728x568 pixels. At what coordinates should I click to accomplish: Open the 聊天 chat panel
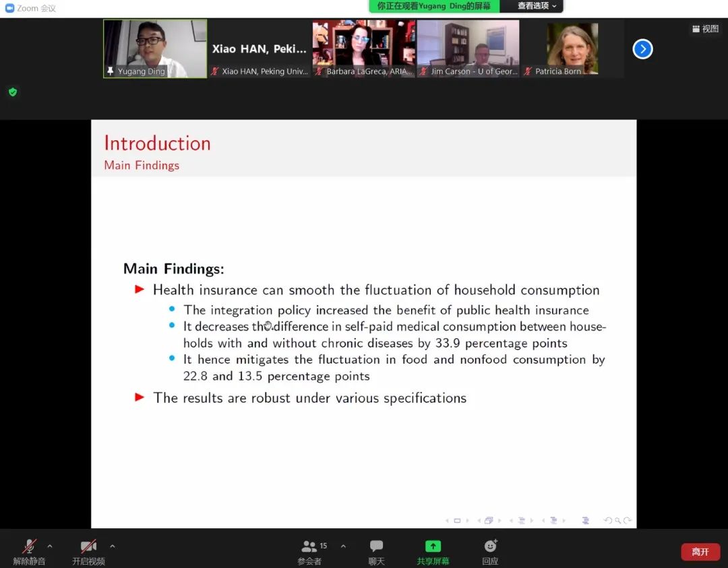(376, 550)
